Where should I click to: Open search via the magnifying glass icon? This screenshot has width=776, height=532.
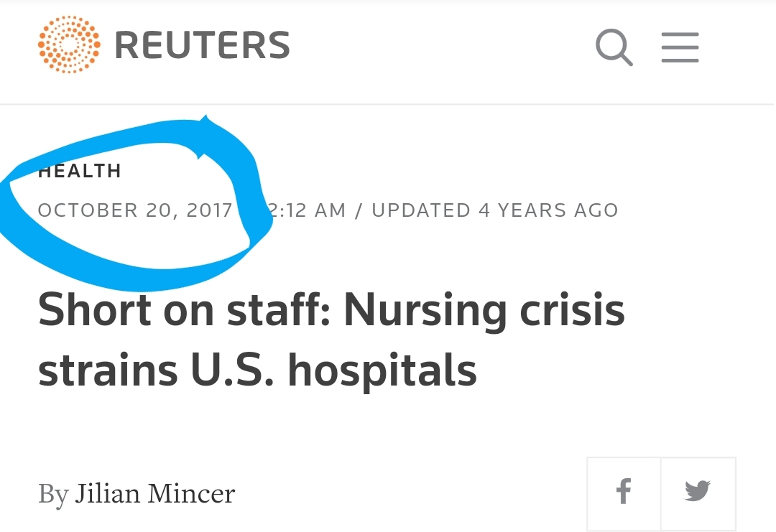[614, 47]
